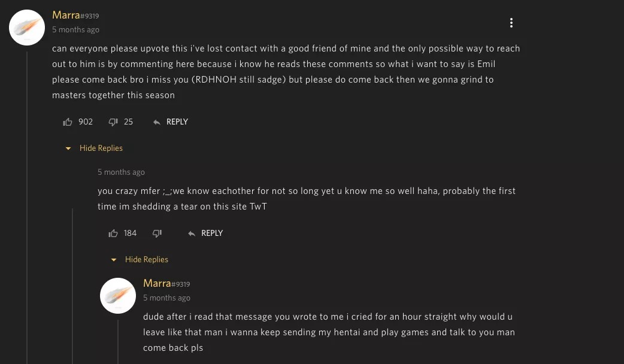Dislike the top comment showing 25 dislikes
The width and height of the screenshot is (624, 364).
113,122
